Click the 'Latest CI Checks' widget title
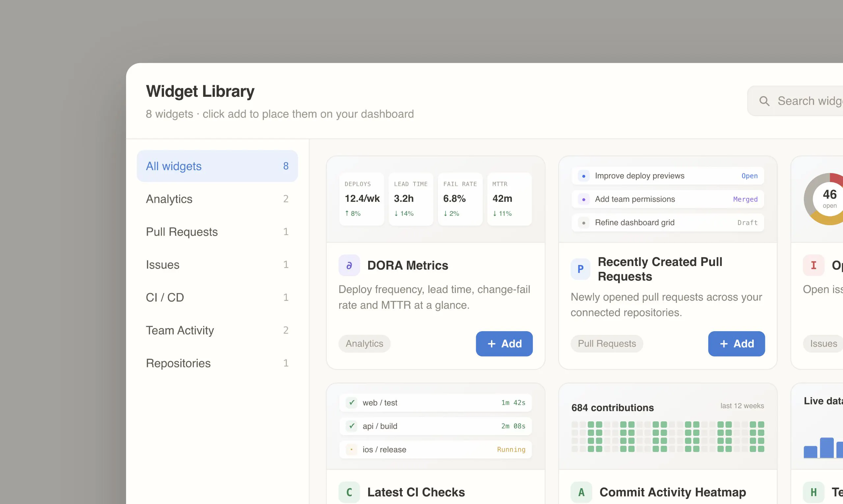Screen dimensions: 843x504 [x=416, y=492]
